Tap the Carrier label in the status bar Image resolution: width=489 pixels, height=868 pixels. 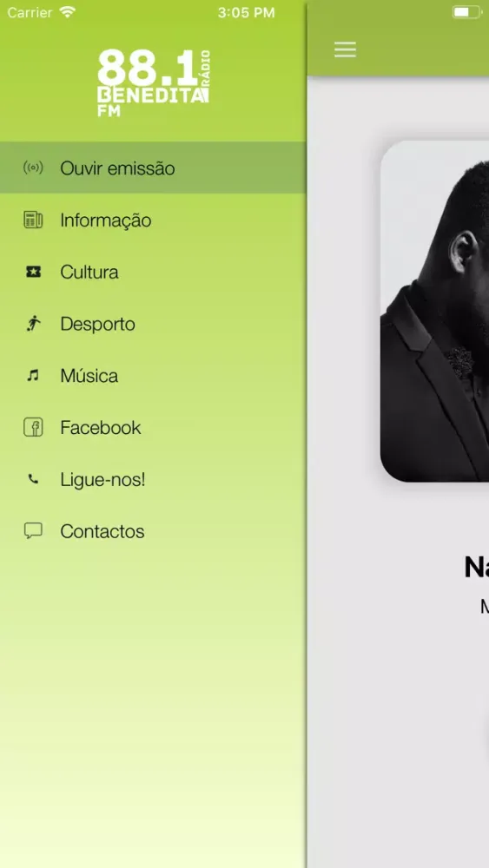click(30, 13)
